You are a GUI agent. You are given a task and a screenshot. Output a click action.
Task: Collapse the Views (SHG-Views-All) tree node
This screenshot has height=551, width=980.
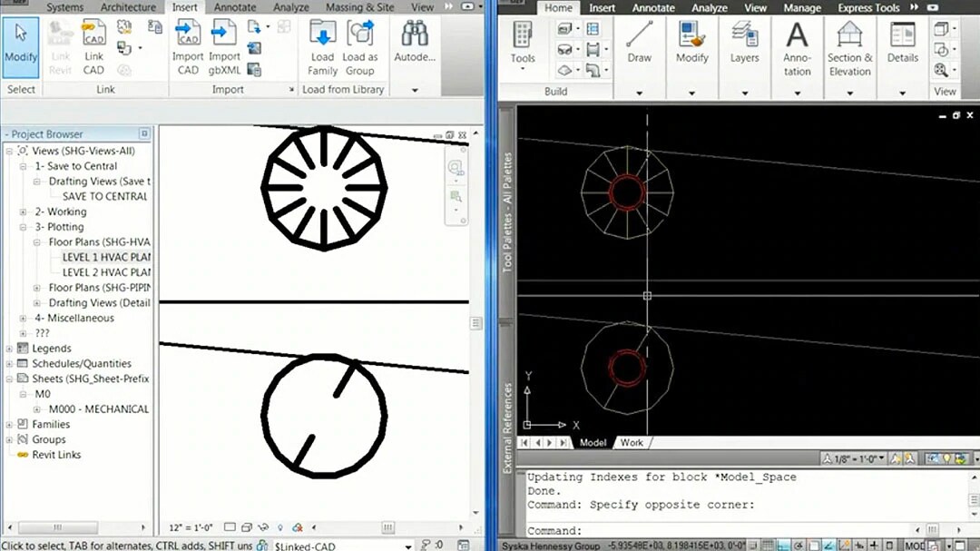[x=10, y=152]
